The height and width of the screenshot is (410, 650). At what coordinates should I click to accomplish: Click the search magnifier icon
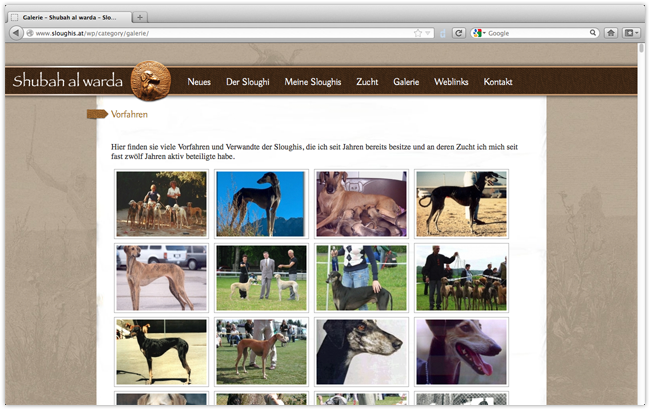click(593, 32)
